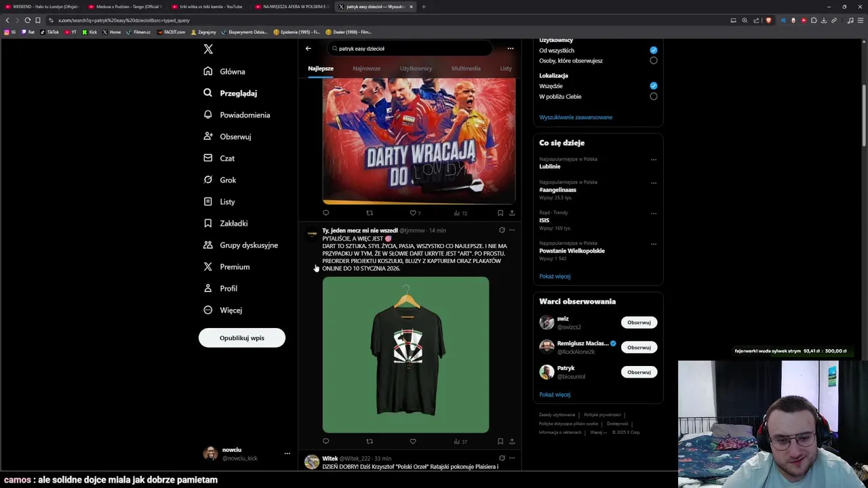Expand Więcej menu in sidebar
Viewport: 868px width, 488px height.
222,310
